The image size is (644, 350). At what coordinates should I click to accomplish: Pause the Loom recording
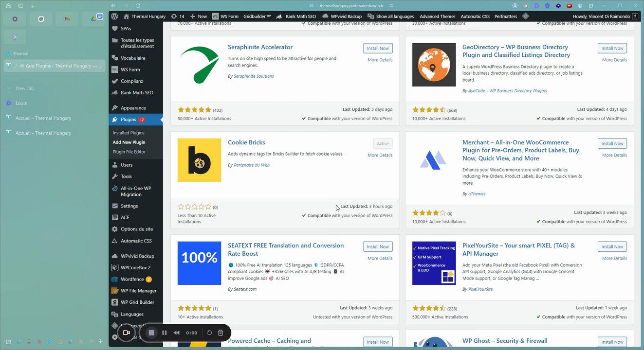coord(165,332)
